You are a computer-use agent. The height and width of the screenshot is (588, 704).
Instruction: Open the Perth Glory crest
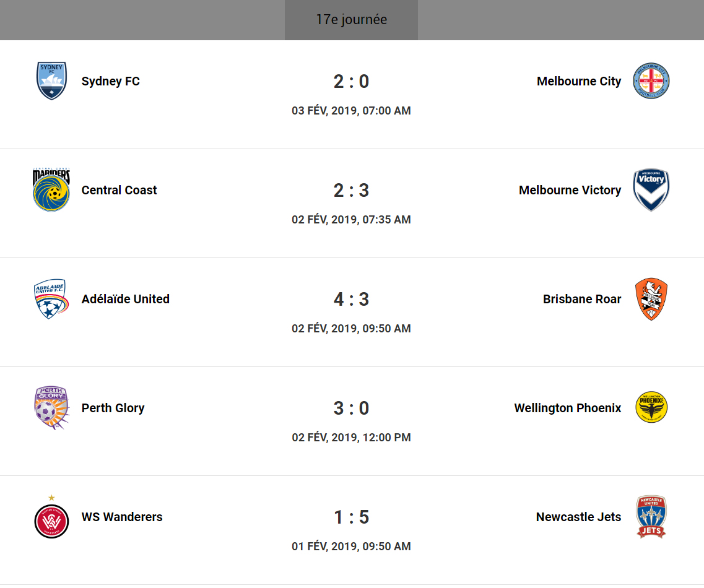51,408
